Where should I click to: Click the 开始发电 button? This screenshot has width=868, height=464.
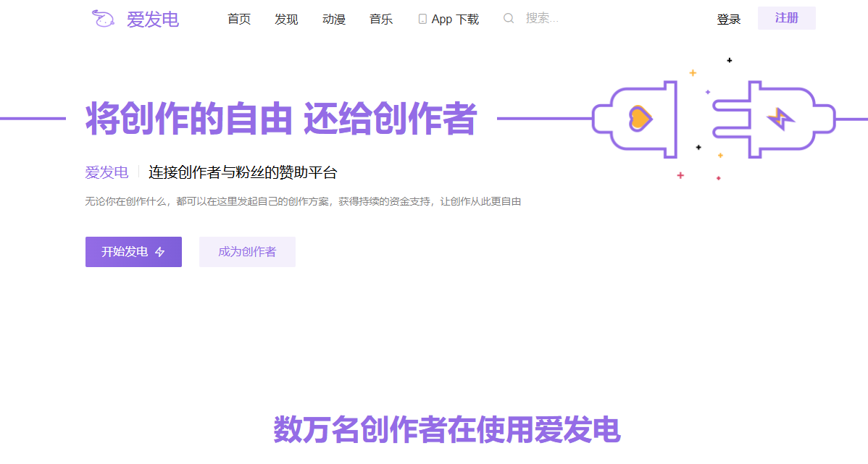pyautogui.click(x=133, y=252)
